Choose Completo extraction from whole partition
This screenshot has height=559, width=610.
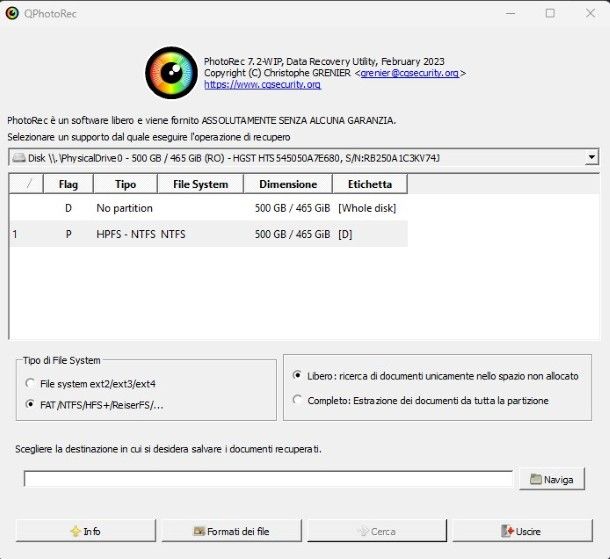coord(297,400)
